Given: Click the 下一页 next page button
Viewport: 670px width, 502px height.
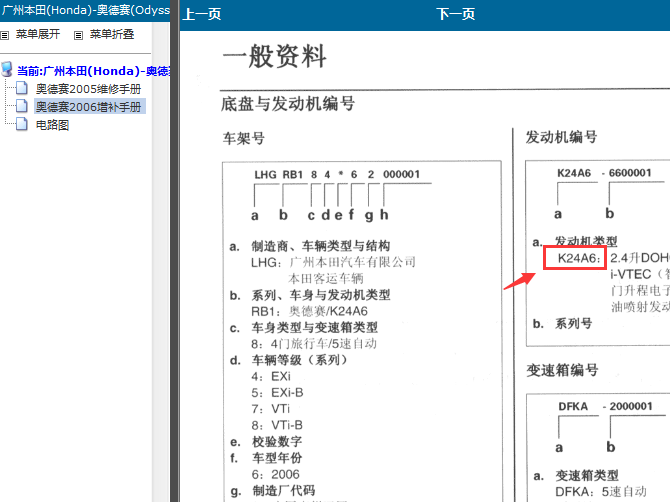Looking at the screenshot, I should [x=455, y=14].
